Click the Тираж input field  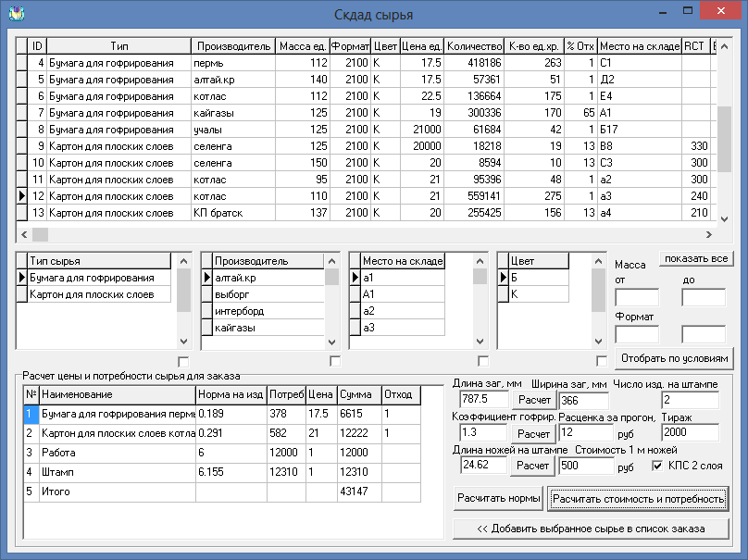pos(690,432)
